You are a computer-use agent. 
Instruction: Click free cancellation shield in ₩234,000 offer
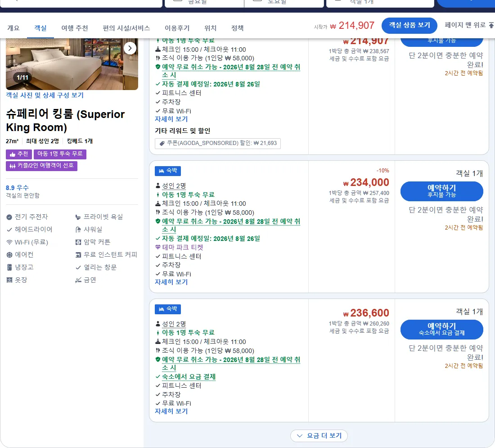pos(158,221)
